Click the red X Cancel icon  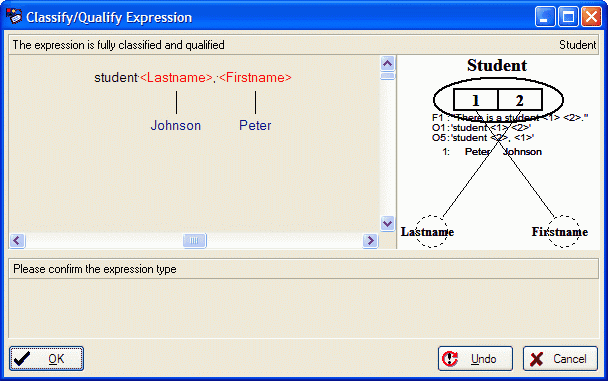pos(536,359)
